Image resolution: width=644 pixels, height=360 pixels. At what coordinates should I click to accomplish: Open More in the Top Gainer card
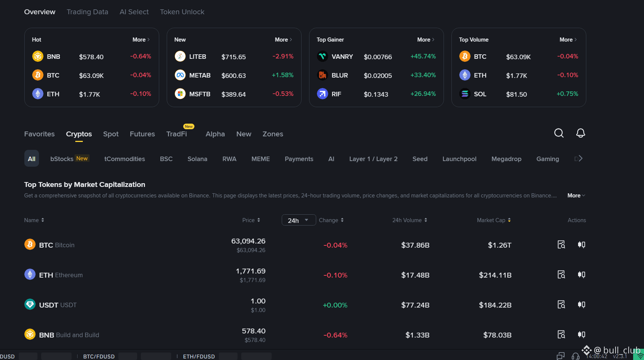(x=426, y=40)
